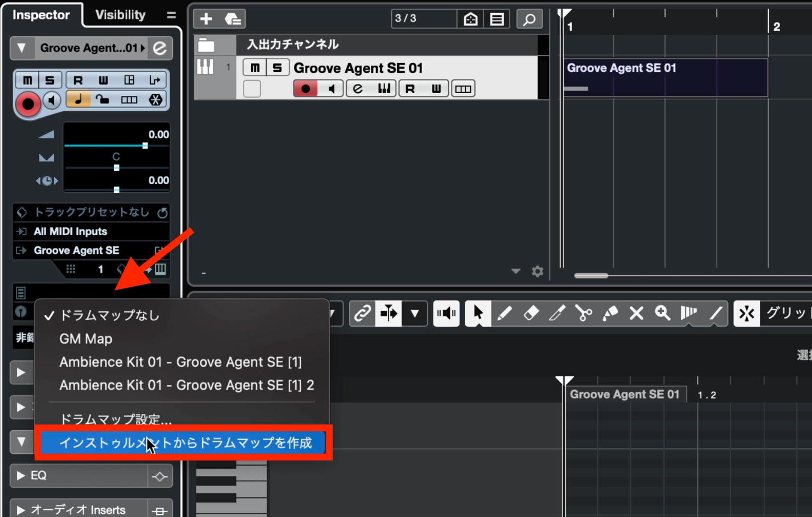The image size is (812, 517).
Task: Toggle Record Enable in the Inspector
Action: click(x=28, y=104)
